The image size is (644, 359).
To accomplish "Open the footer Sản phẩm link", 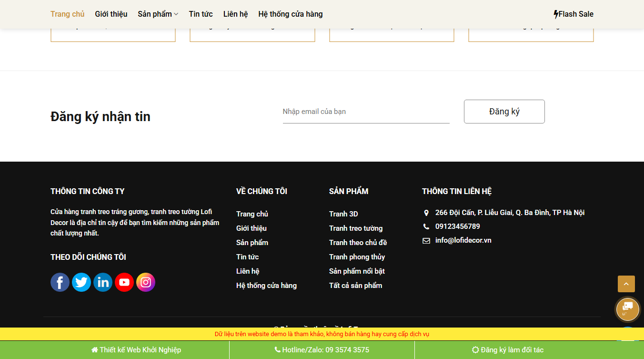I will 252,243.
